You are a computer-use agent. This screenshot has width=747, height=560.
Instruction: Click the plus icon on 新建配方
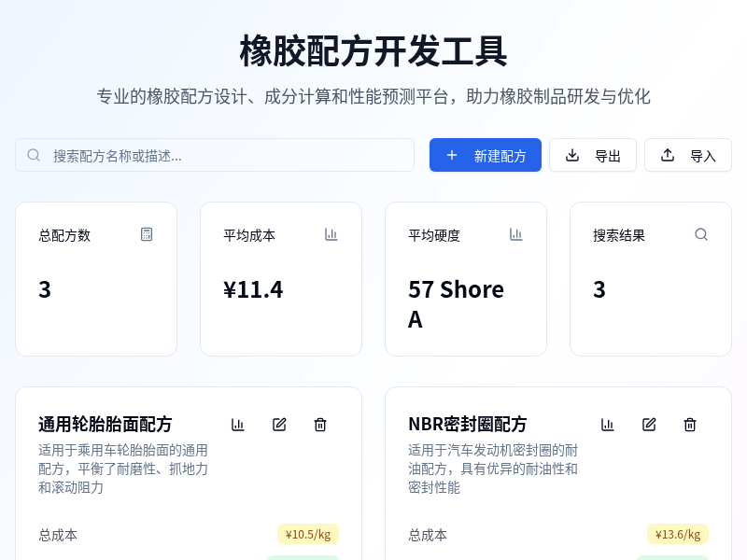point(452,155)
